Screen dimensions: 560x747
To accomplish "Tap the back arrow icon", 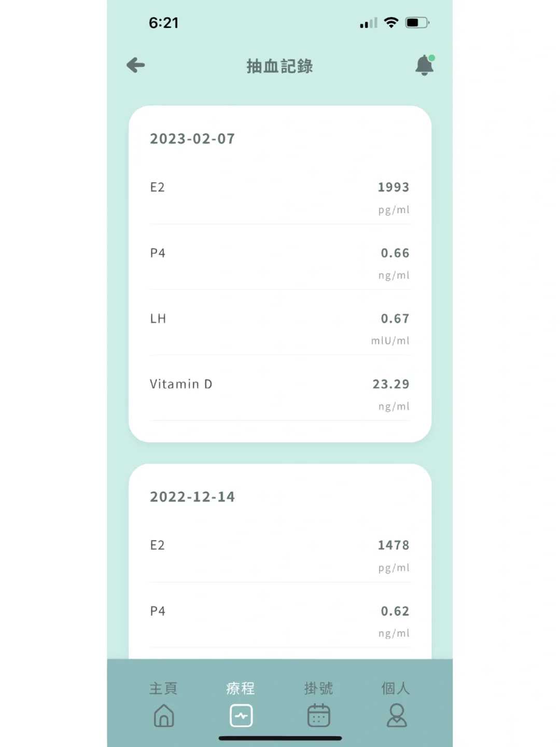I will tap(136, 65).
